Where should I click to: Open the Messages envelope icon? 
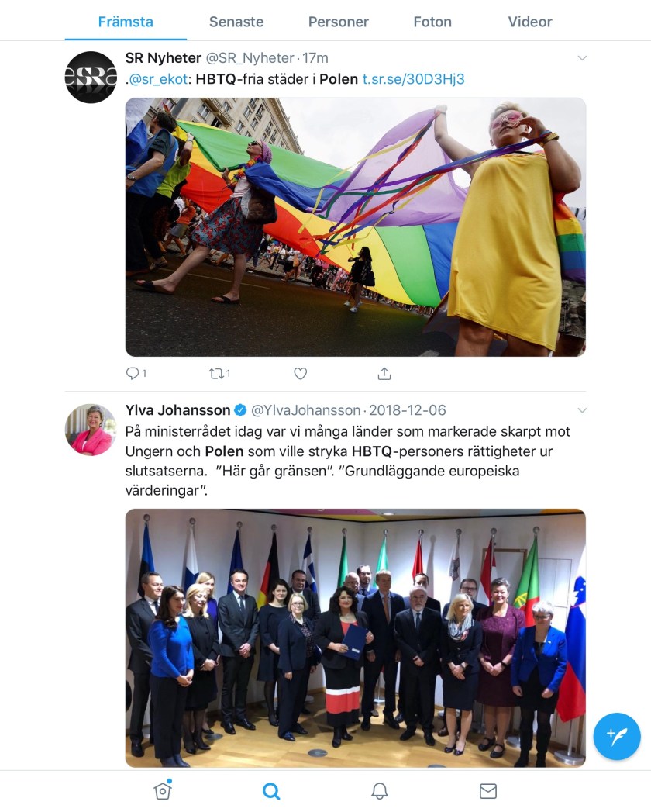(x=488, y=791)
